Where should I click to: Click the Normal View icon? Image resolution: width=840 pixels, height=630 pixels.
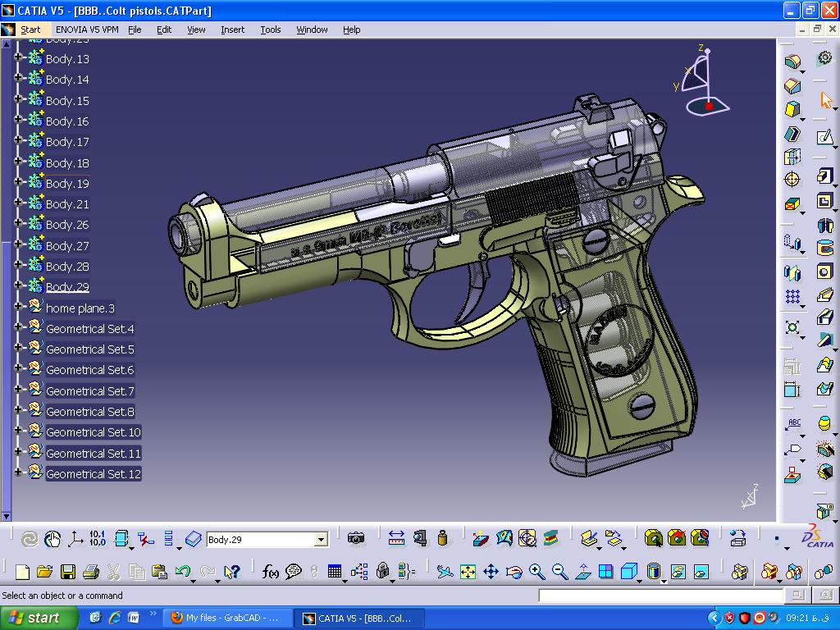(x=583, y=572)
